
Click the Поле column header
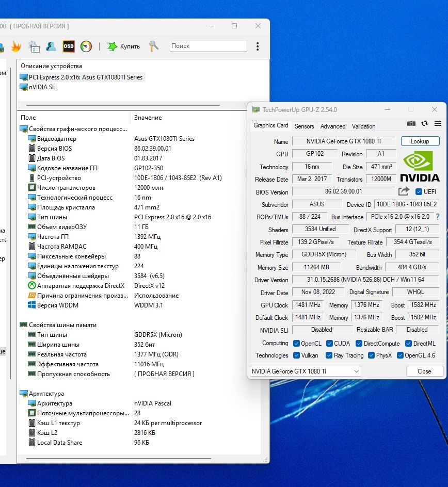[74, 118]
